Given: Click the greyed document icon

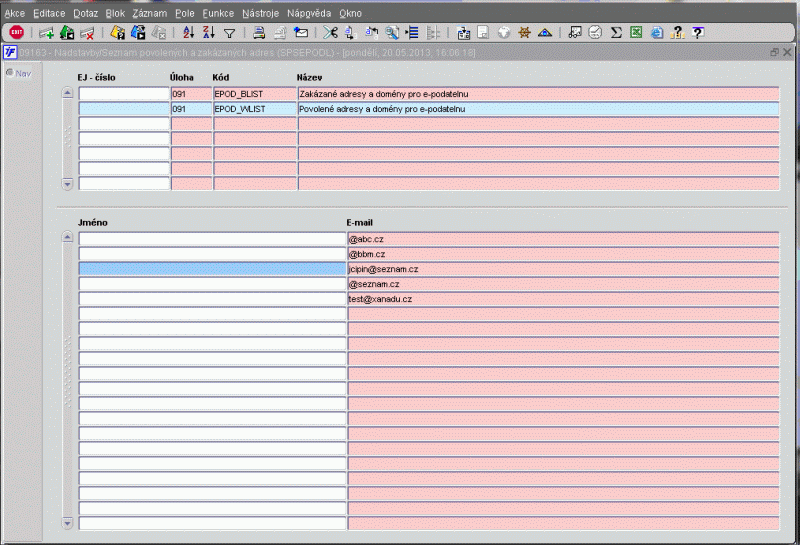Looking at the screenshot, I should coord(483,33).
